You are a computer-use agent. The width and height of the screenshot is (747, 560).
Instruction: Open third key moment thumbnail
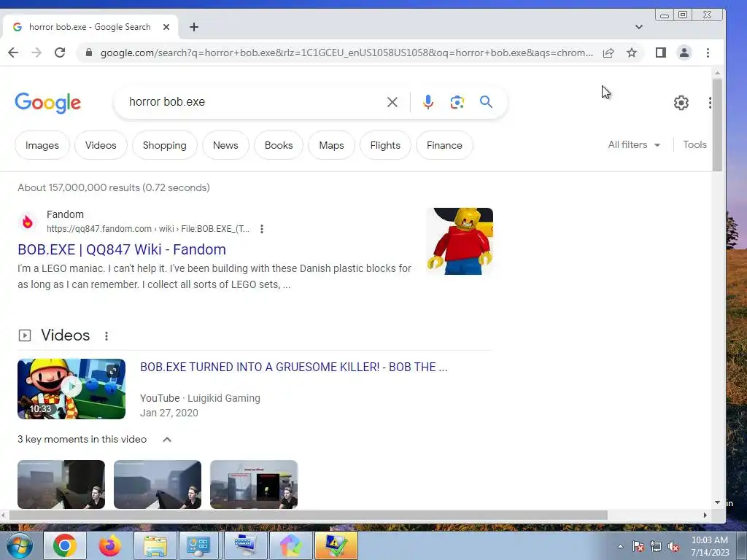point(253,484)
